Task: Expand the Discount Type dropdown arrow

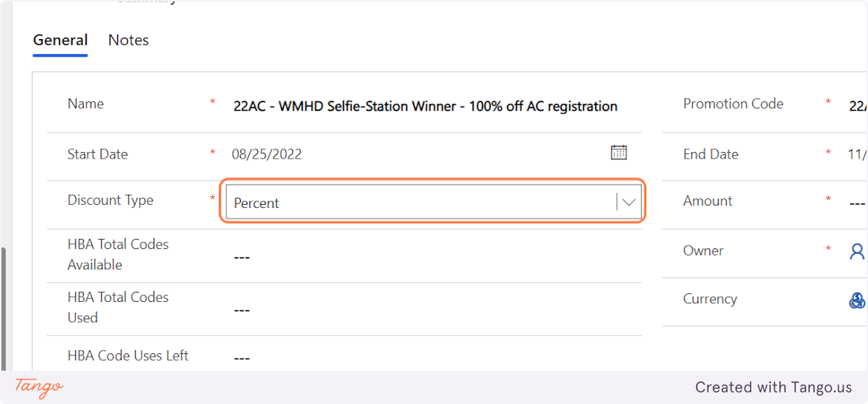Action: pos(629,203)
